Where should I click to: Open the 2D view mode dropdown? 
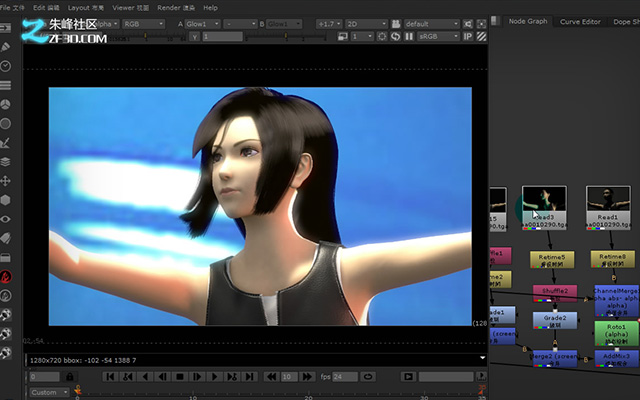(366, 24)
